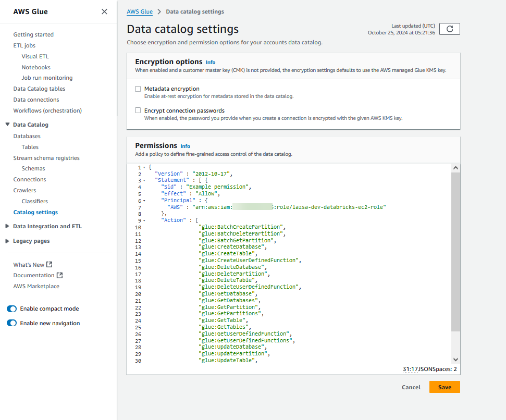Click the Cancel button
506x420 pixels.
tap(411, 387)
